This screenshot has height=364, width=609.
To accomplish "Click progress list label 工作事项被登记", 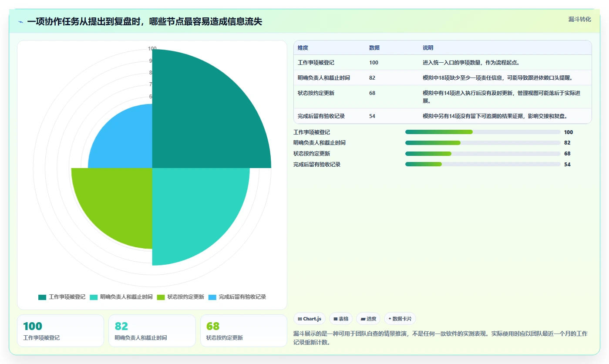I will click(x=312, y=132).
